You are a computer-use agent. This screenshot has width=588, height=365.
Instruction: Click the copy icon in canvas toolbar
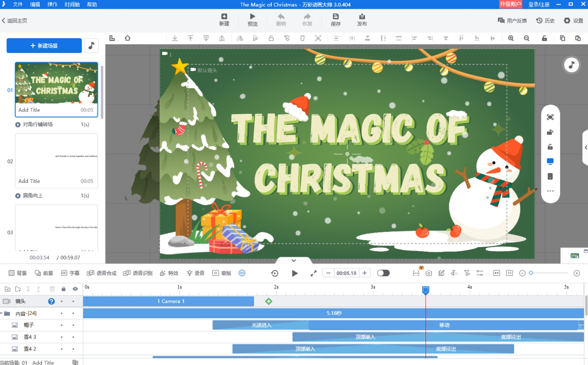click(x=562, y=38)
